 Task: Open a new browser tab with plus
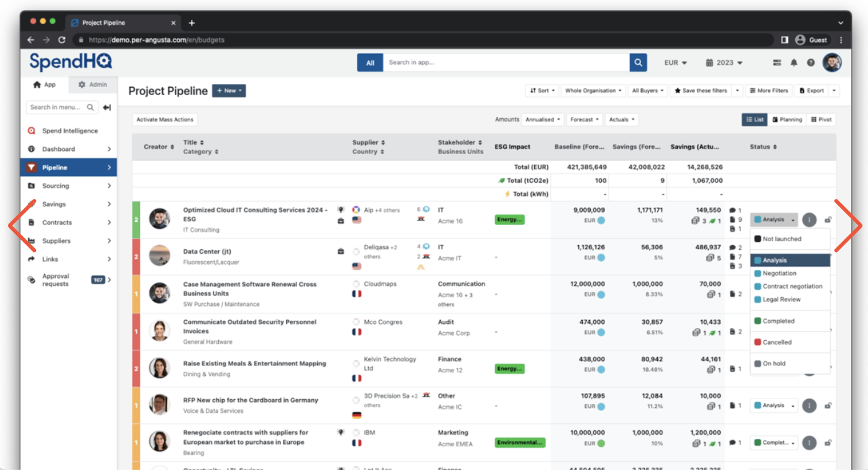192,23
